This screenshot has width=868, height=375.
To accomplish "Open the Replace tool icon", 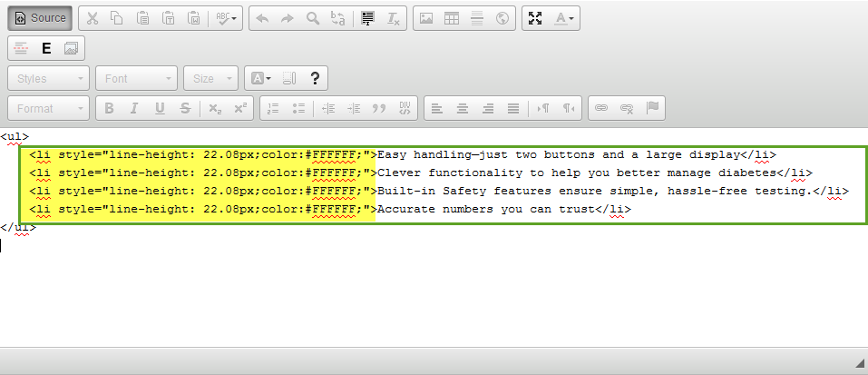I will 337,18.
